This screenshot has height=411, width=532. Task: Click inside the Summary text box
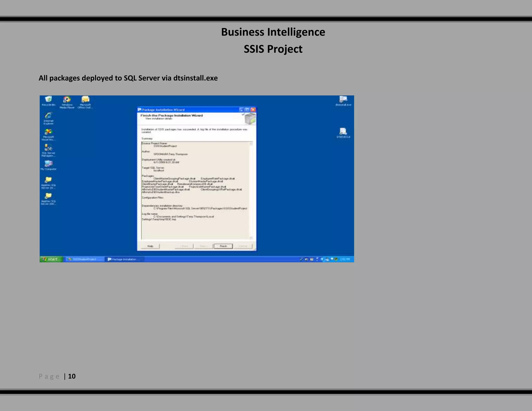click(x=195, y=229)
